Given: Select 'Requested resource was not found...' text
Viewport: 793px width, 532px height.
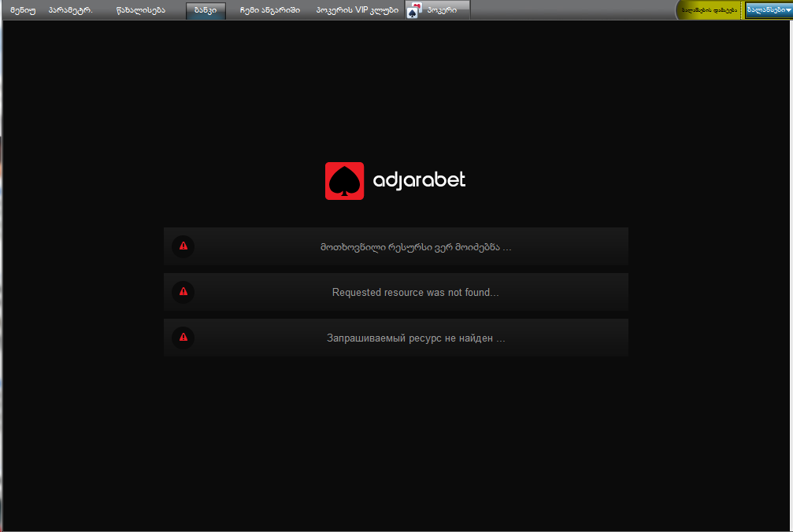Looking at the screenshot, I should pyautogui.click(x=416, y=293).
